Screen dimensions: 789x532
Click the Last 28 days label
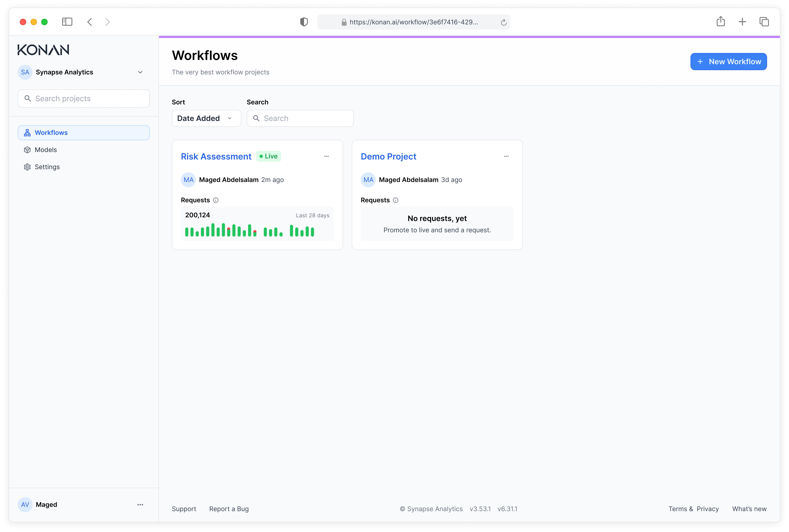[x=313, y=216]
